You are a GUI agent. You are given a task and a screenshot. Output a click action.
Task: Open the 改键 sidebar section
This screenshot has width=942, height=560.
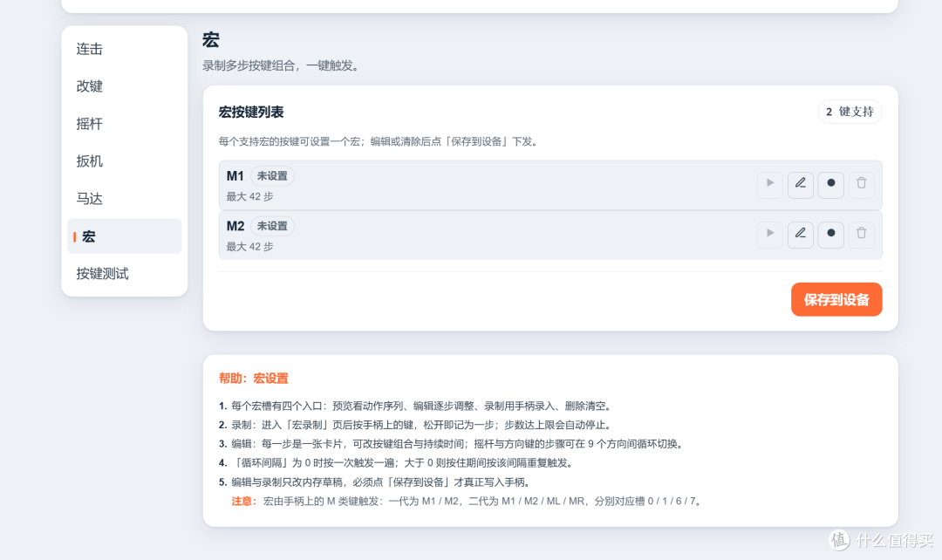click(x=125, y=86)
